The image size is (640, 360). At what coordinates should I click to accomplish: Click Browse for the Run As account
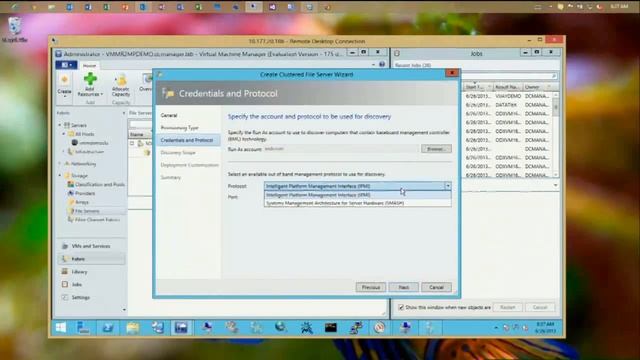436,149
